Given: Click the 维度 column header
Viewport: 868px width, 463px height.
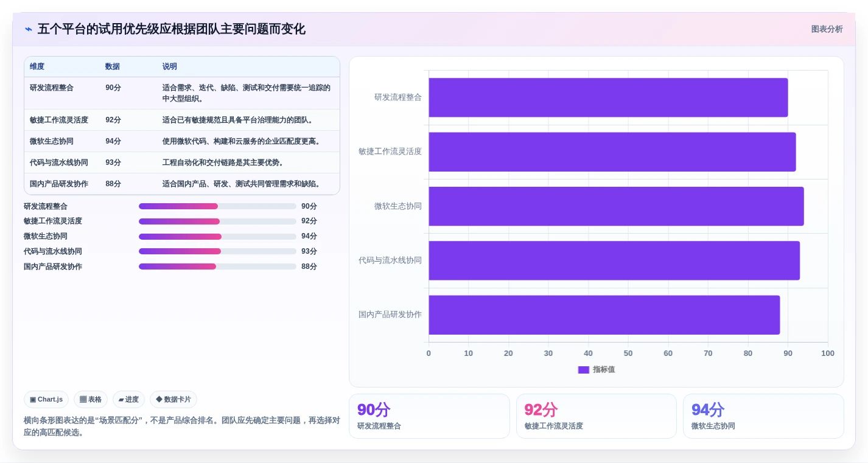Looking at the screenshot, I should pos(37,66).
